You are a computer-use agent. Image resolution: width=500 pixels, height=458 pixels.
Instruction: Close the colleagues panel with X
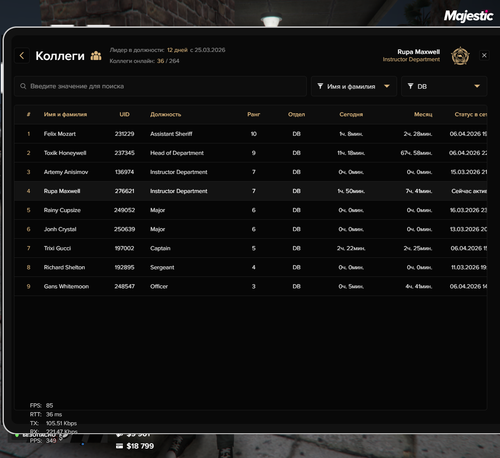484,55
